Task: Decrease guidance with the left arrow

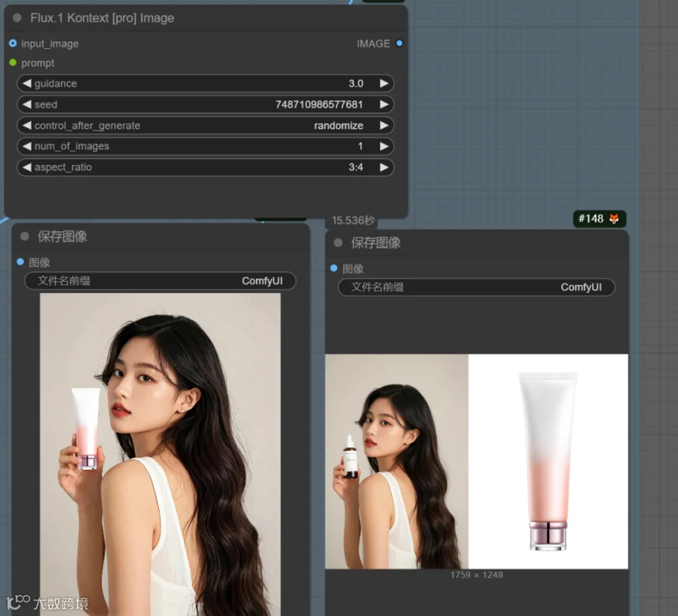Action: (x=27, y=84)
